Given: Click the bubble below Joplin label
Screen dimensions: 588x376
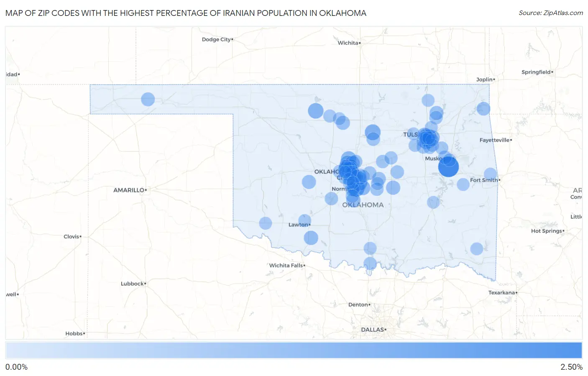Looking at the screenshot, I should (x=483, y=109).
